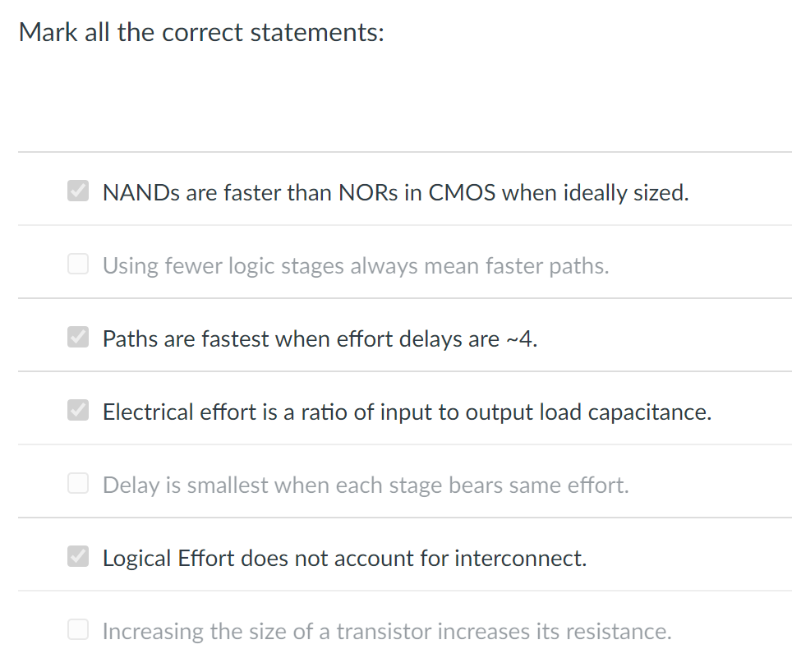The image size is (792, 672).
Task: Check the transistor size increases resistance statement
Action: (x=77, y=629)
